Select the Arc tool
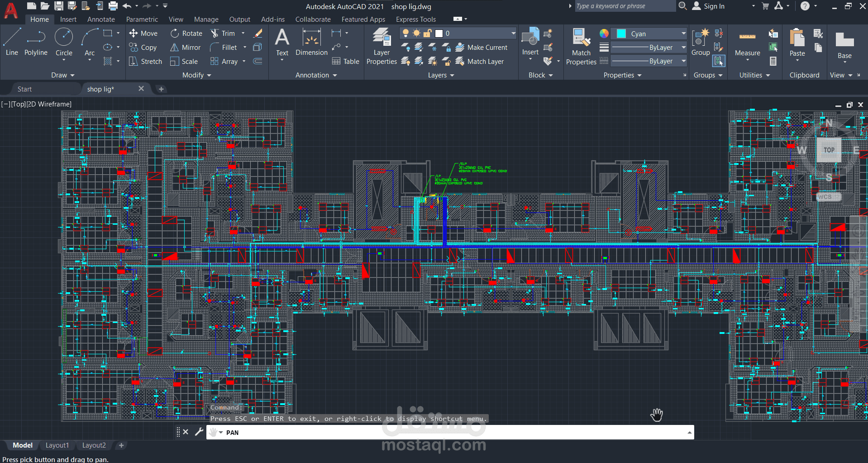The width and height of the screenshot is (868, 463). (90, 42)
